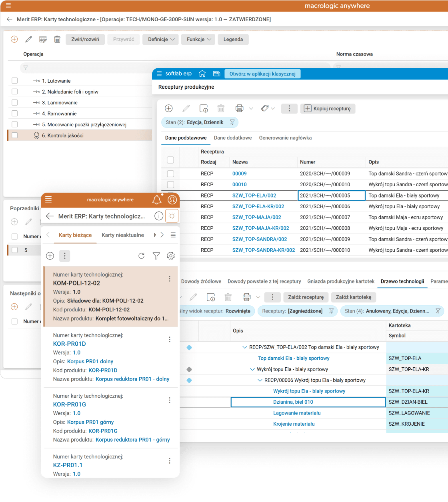Open the SZW_TOP-MAJA/002 recipe link
The width and height of the screenshot is (448, 502).
click(x=256, y=217)
